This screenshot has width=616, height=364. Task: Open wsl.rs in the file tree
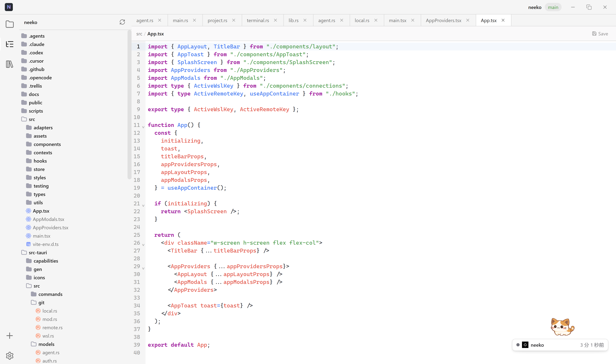tap(45, 336)
